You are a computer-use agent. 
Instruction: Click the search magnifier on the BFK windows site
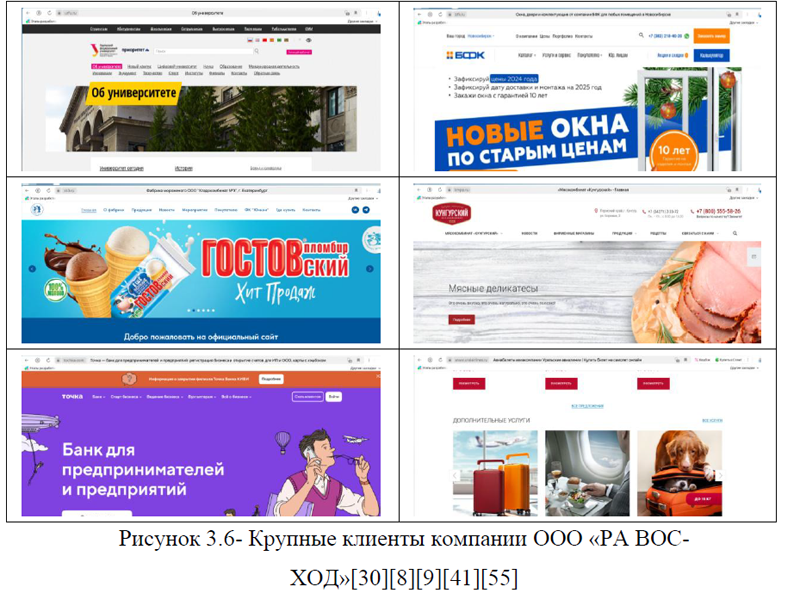point(641,35)
